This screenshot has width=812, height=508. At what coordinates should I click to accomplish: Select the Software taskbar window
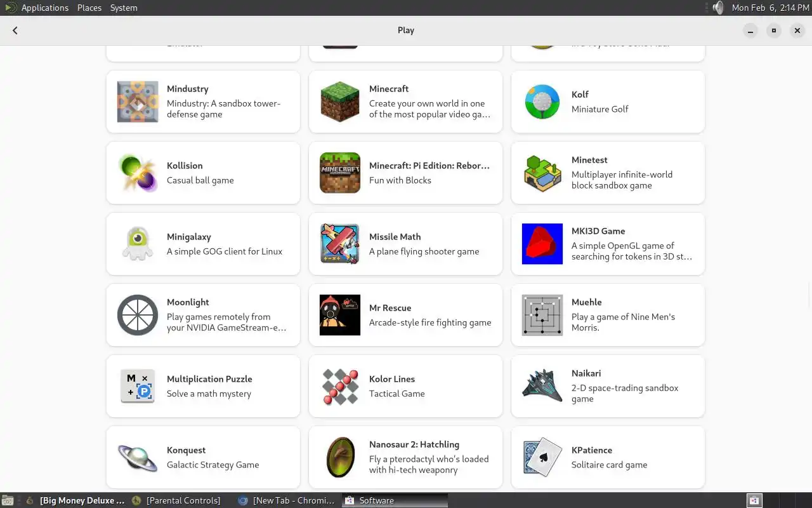395,500
